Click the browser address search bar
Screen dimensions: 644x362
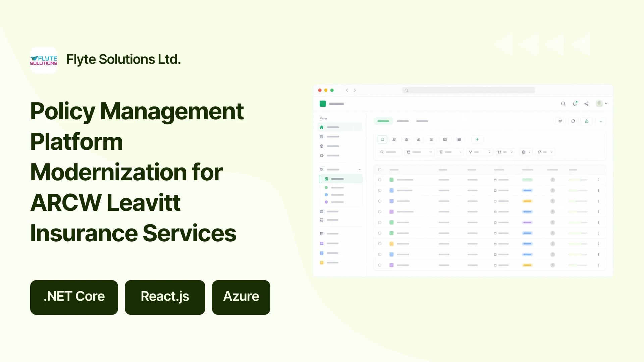tap(468, 90)
